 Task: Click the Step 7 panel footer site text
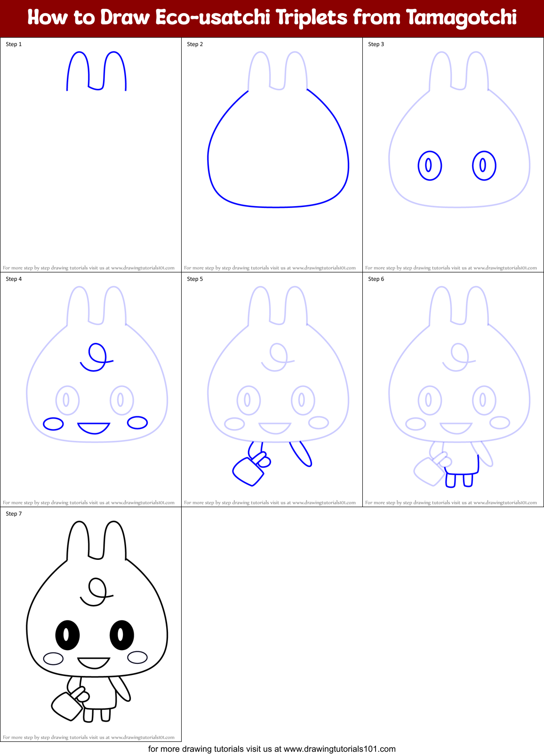click(88, 737)
